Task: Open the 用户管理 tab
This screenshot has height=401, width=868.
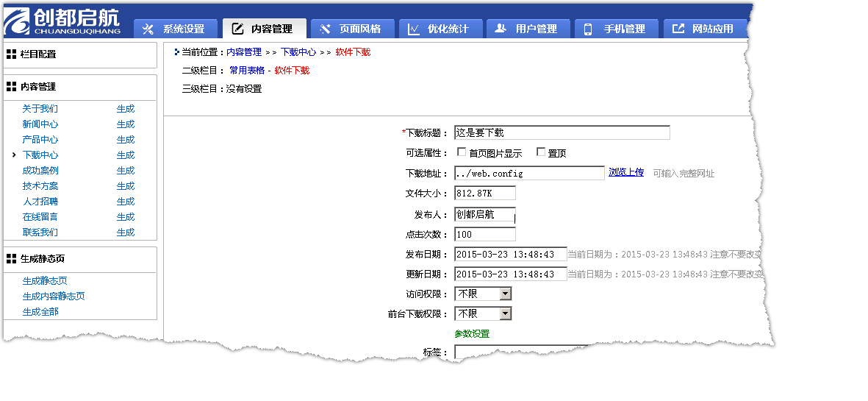Action: click(528, 29)
